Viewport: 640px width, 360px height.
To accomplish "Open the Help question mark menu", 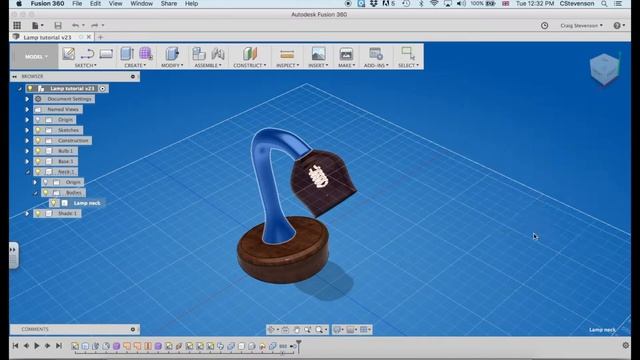I will pyautogui.click(x=619, y=25).
